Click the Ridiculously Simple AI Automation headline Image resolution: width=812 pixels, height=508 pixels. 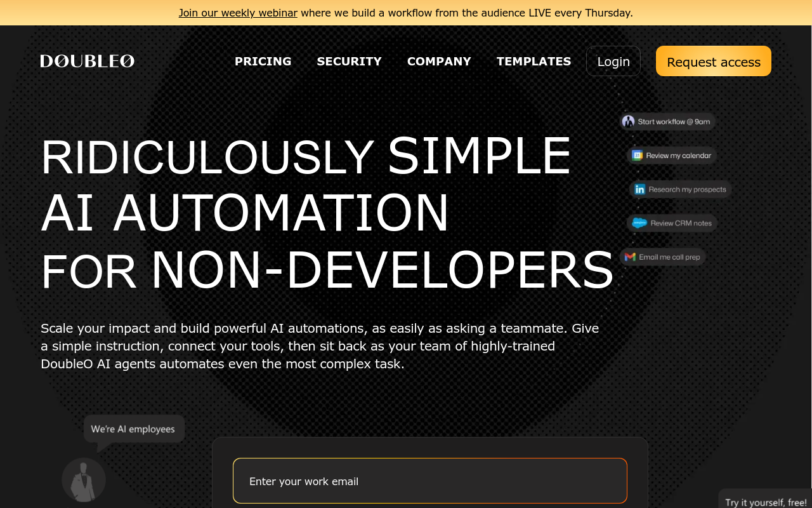327,213
